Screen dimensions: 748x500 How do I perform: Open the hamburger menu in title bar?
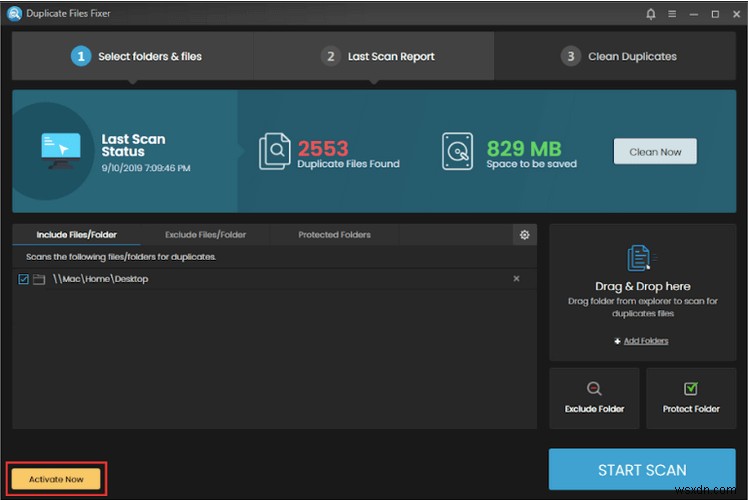[x=675, y=15]
